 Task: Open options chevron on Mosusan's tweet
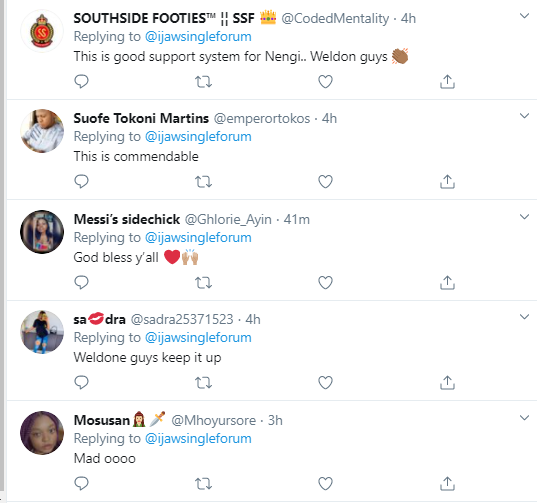point(524,418)
